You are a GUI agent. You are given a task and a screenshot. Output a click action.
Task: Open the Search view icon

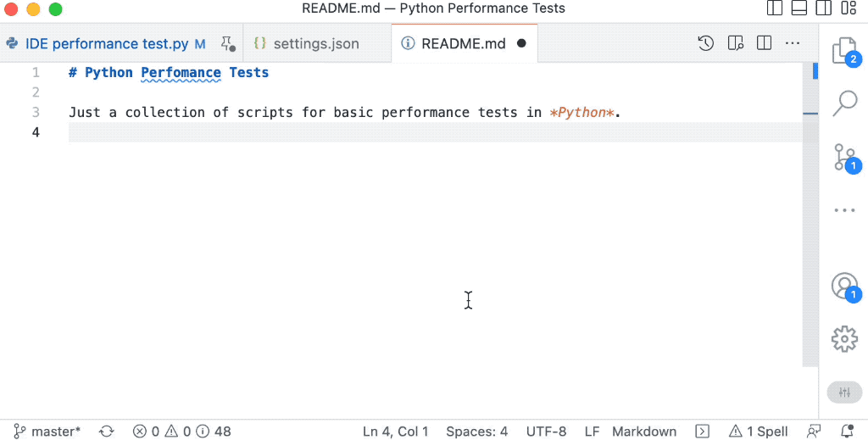pos(844,103)
